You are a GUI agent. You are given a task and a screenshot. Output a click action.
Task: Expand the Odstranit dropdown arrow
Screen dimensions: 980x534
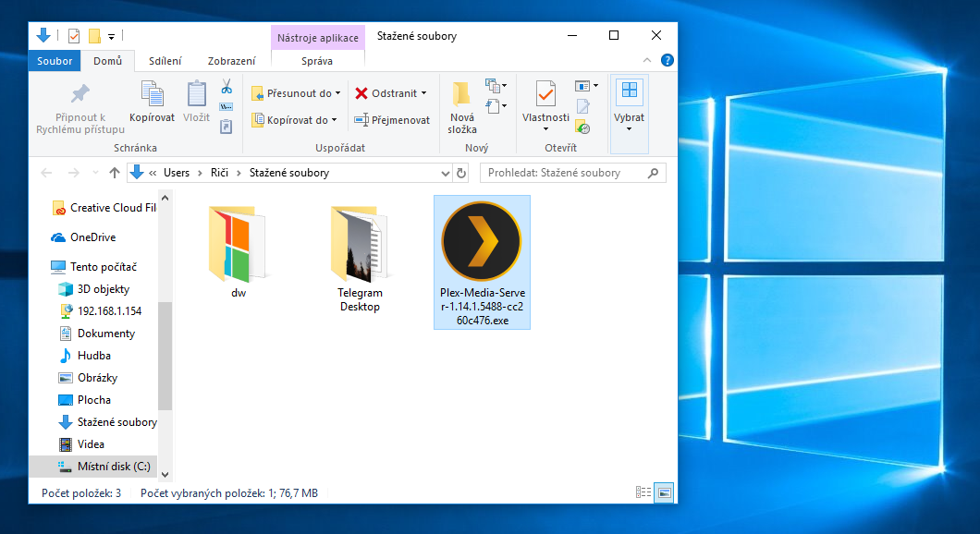(x=423, y=93)
